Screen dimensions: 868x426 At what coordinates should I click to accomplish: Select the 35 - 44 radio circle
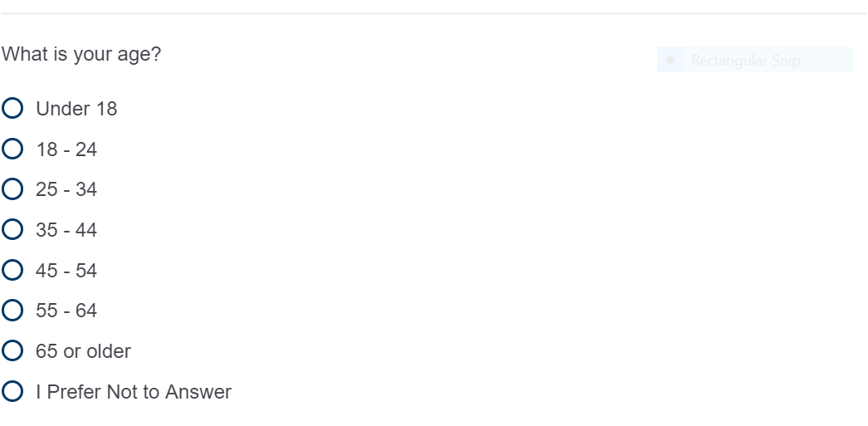tap(12, 229)
